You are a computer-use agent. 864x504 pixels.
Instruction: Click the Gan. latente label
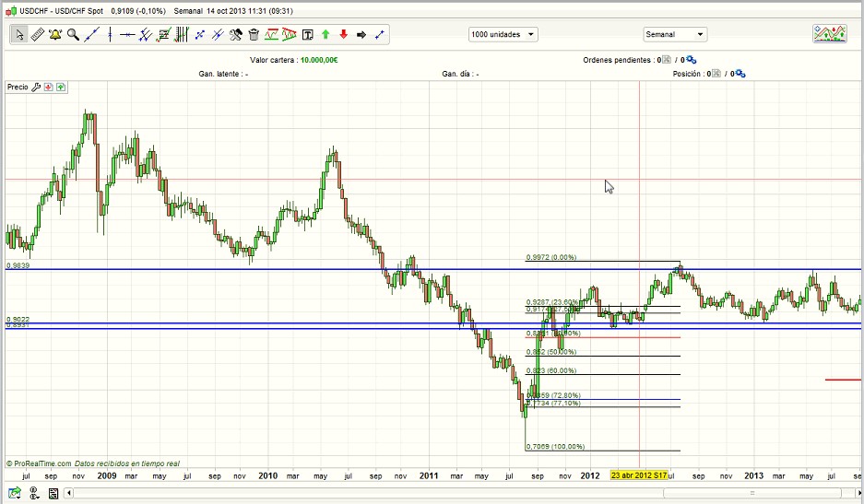click(223, 74)
